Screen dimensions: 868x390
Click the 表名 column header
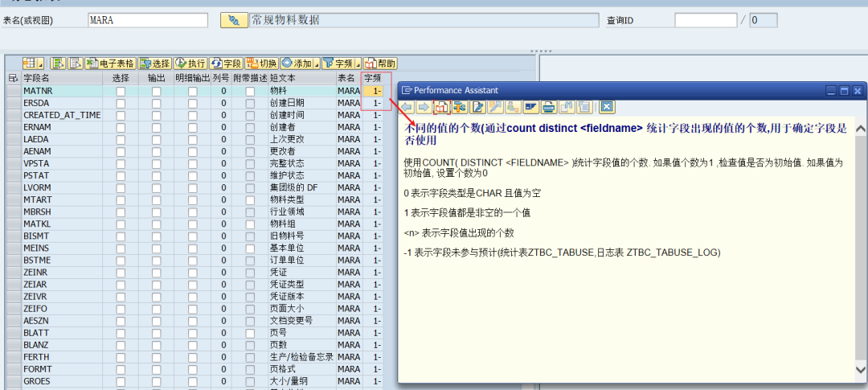(x=349, y=79)
